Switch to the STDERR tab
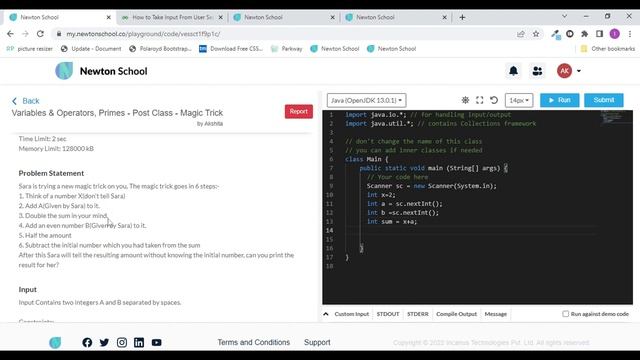The width and height of the screenshot is (640, 360). 418,314
